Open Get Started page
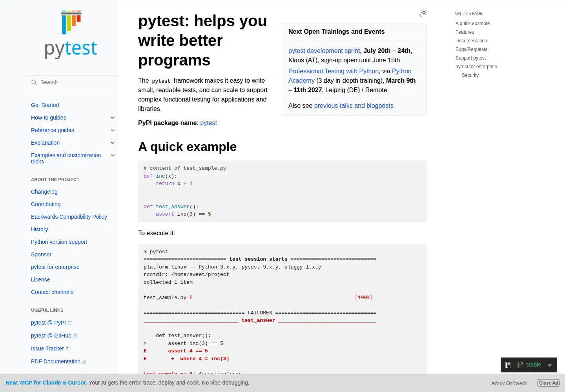The width and height of the screenshot is (565, 392). pos(45,105)
